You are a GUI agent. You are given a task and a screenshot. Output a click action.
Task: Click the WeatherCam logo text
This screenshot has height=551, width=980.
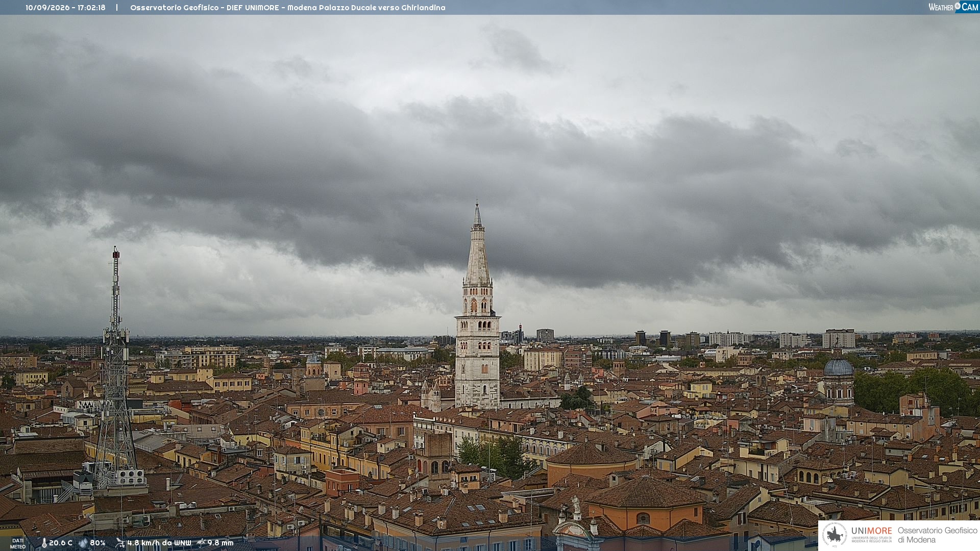tap(953, 7)
